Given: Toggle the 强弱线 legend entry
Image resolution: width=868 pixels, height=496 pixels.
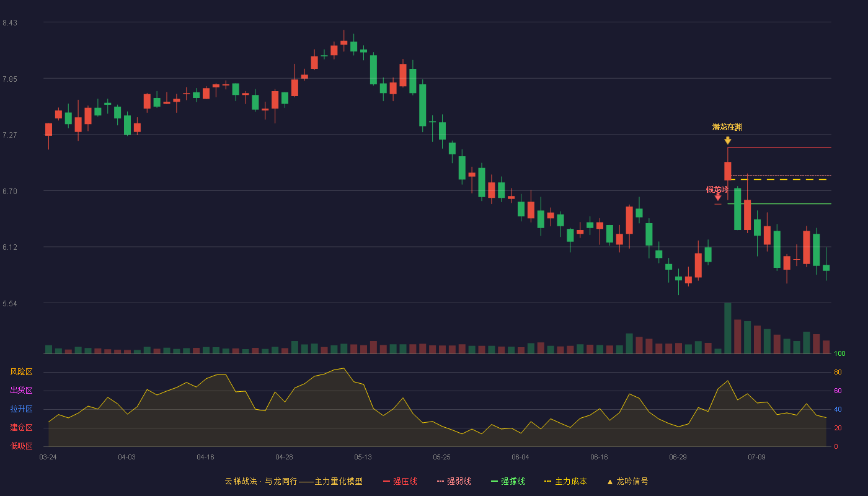Looking at the screenshot, I should [454, 481].
